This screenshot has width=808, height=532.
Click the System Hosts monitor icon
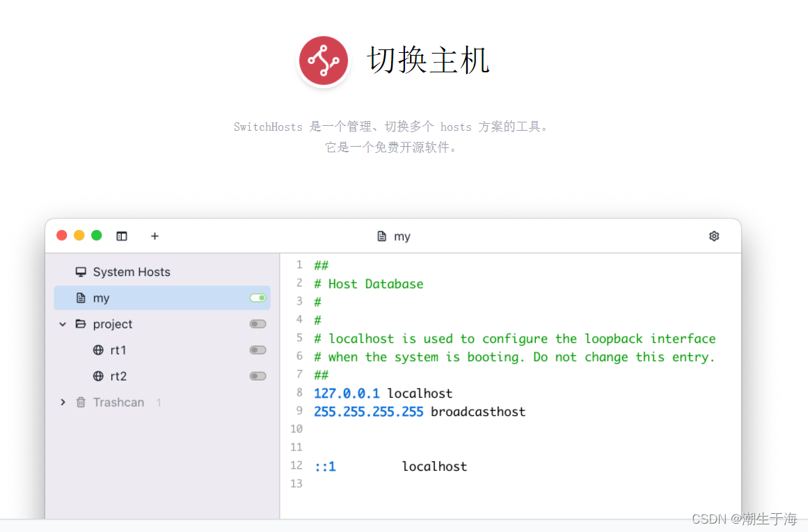(81, 272)
